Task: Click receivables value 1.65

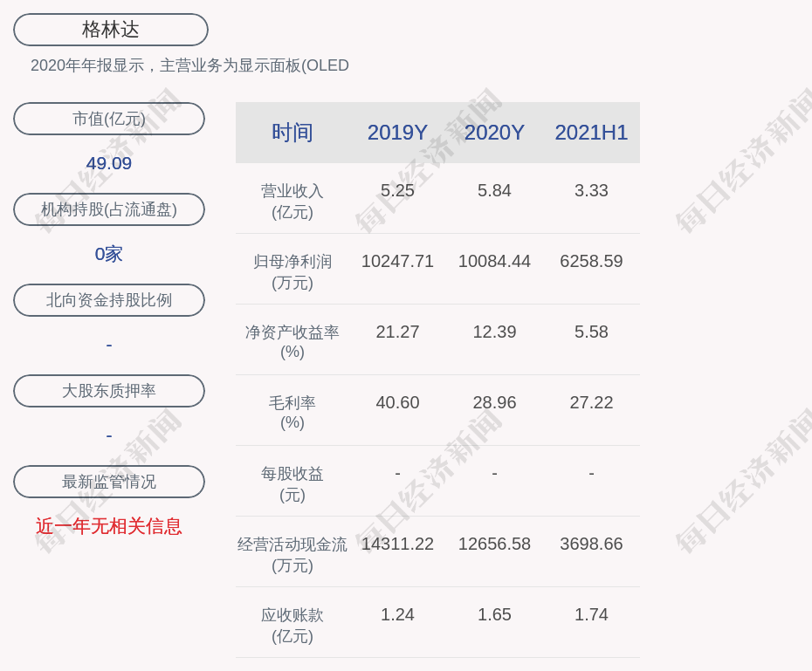Action: (x=494, y=614)
